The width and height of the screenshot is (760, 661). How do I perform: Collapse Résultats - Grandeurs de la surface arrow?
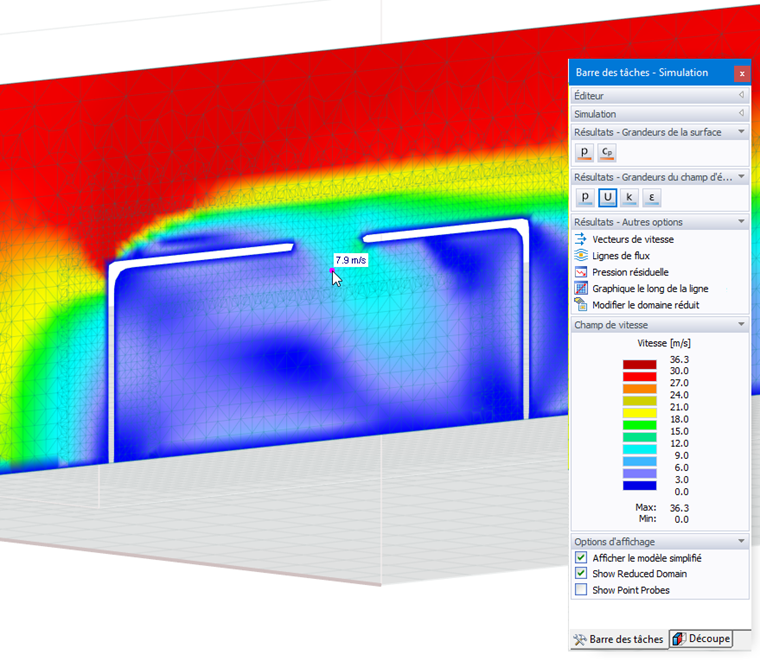pos(741,131)
